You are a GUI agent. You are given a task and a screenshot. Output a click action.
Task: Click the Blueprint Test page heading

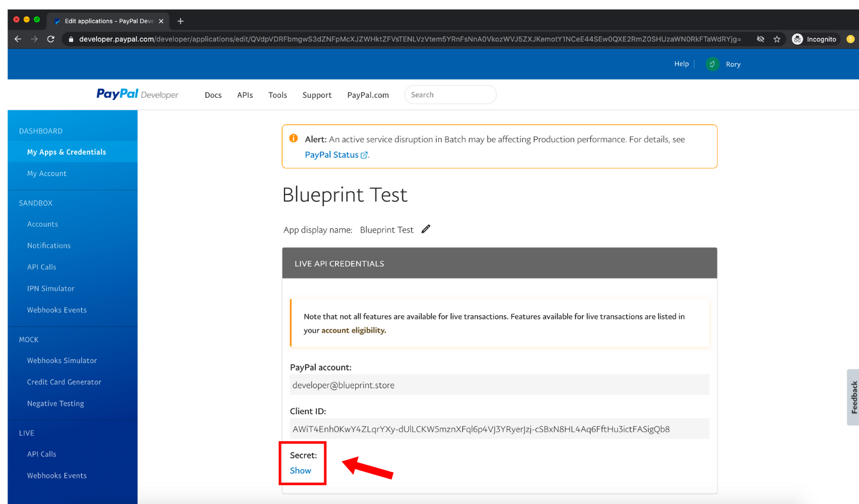click(x=345, y=195)
